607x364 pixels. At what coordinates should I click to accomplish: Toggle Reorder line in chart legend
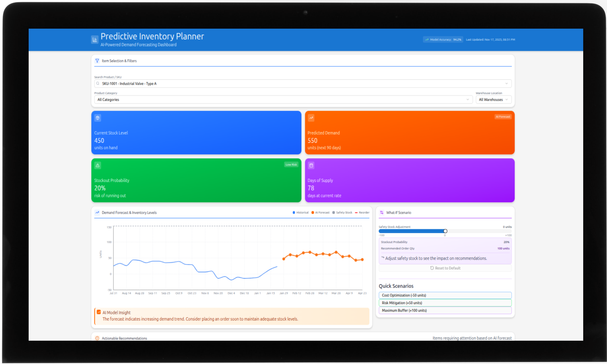pyautogui.click(x=362, y=212)
